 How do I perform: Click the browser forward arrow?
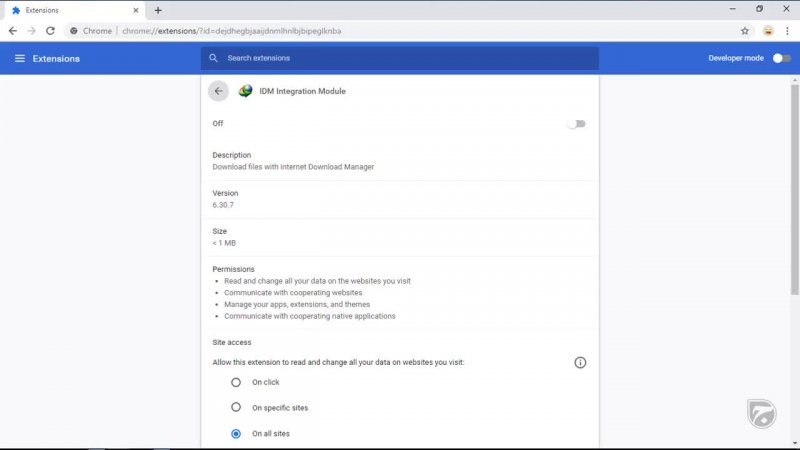tap(31, 31)
